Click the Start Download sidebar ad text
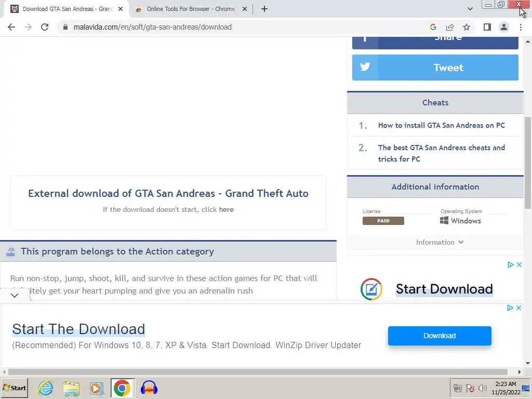The height and width of the screenshot is (399, 532). 444,289
